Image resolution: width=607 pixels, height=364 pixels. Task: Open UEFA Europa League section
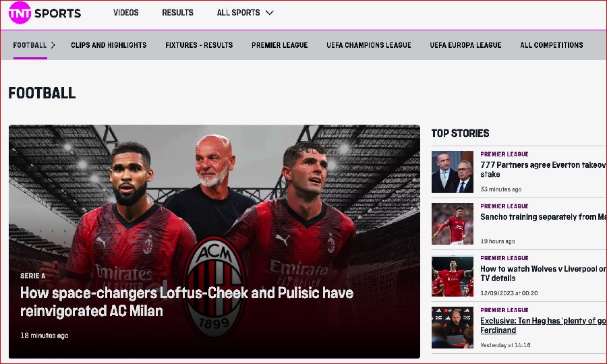pos(465,45)
